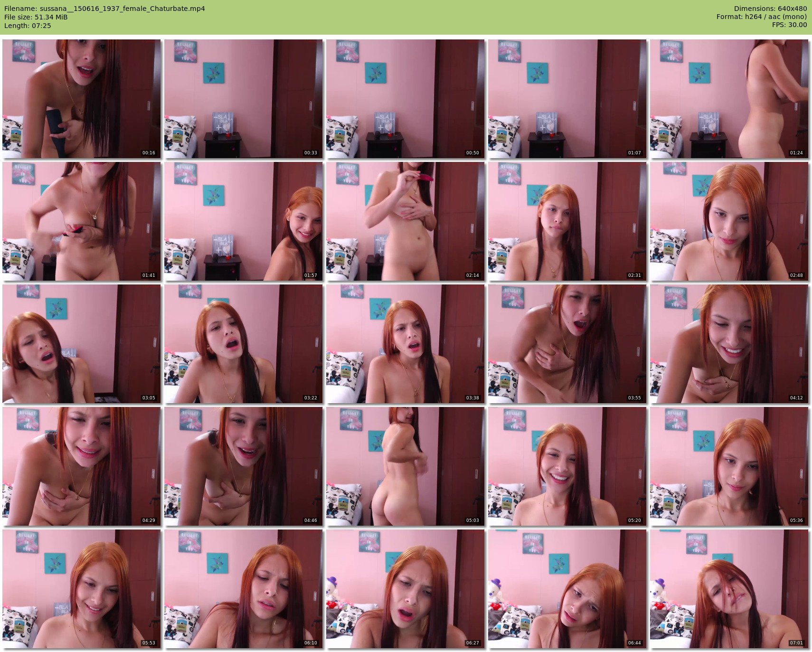Open the frame marked 05:36
Screen dimensions: 812x652
729,466
